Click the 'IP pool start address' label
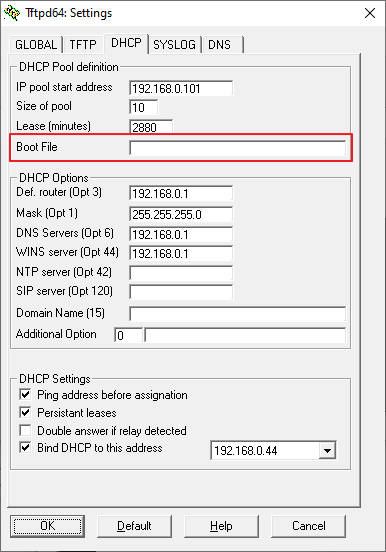386x552 pixels. [64, 87]
